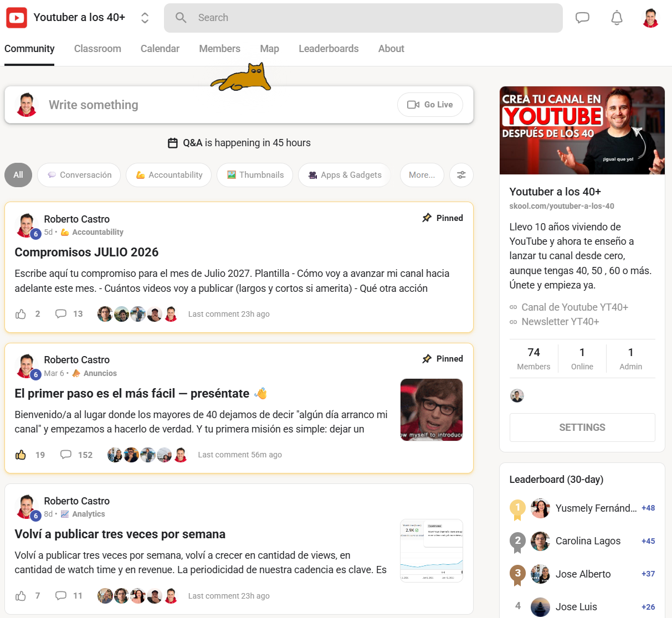This screenshot has height=618, width=672.
Task: Open the About tab
Action: (x=391, y=49)
